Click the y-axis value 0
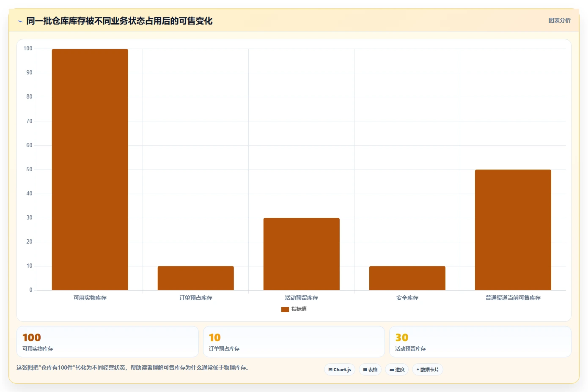Screen dimensions: 588x392 pyautogui.click(x=30, y=290)
